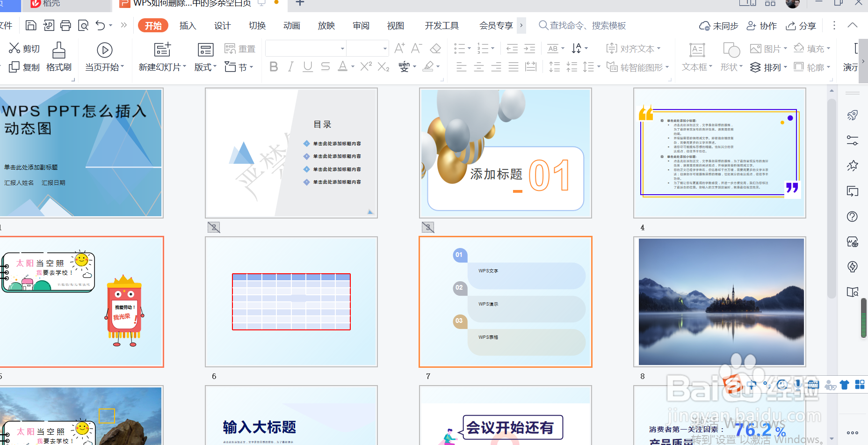Clear formatting with eraser icon
Viewport: 868px width, 445px height.
(435, 48)
